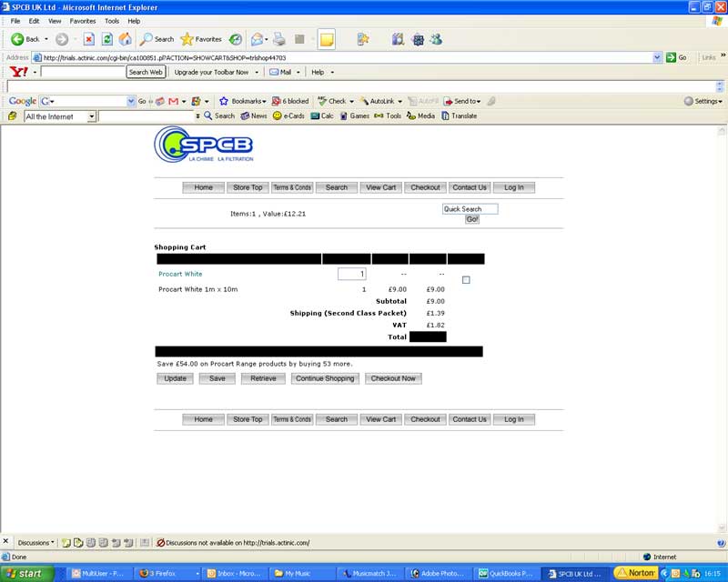Tick the Procart White remove checkbox

pos(466,280)
